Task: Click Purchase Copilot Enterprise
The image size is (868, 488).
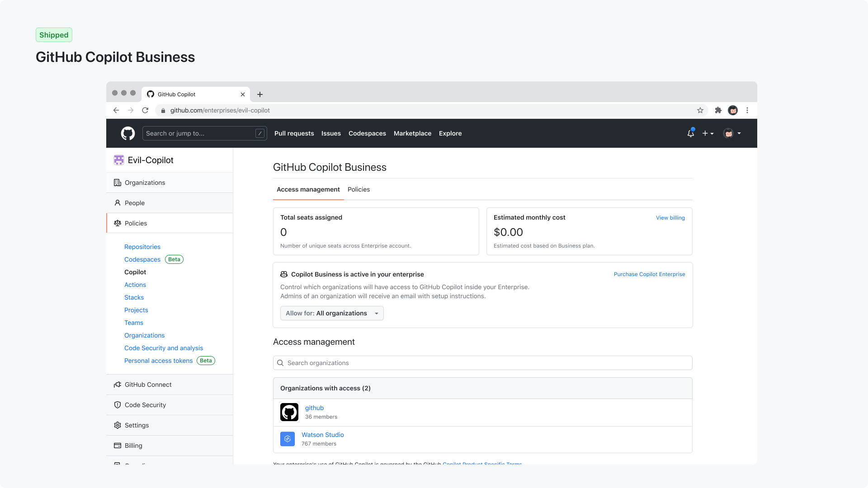Action: pos(649,274)
